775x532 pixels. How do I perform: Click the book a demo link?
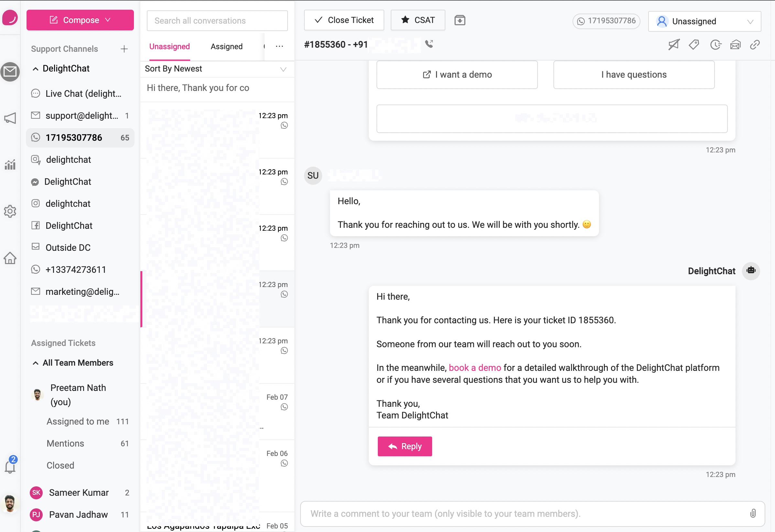[x=475, y=368]
